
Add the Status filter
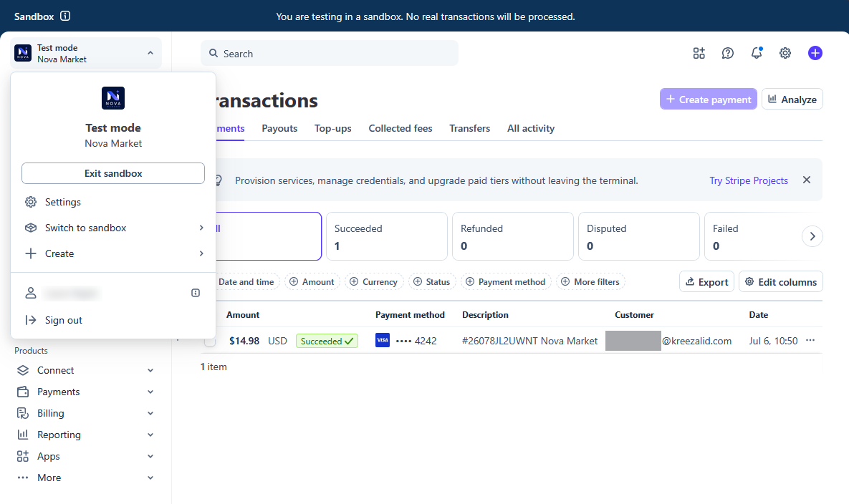coord(432,282)
